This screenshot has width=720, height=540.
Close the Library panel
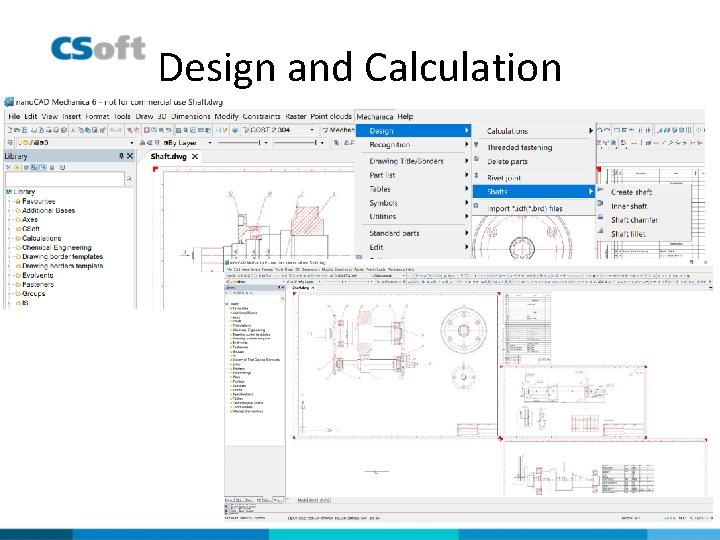coord(130,156)
